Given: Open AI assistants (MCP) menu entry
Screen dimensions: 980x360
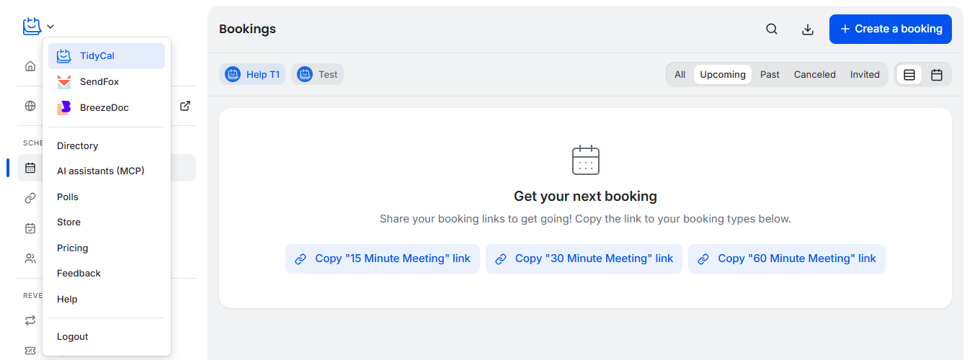Looking at the screenshot, I should pos(107,171).
